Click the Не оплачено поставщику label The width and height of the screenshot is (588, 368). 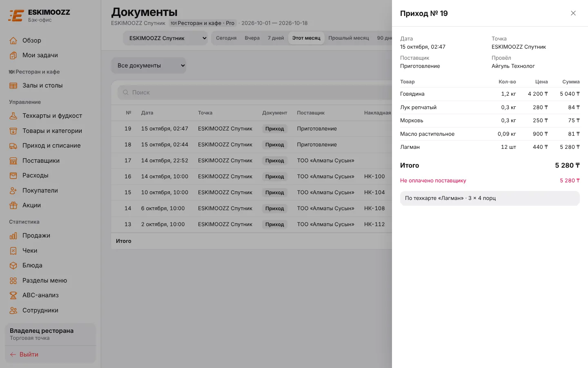coord(433,181)
